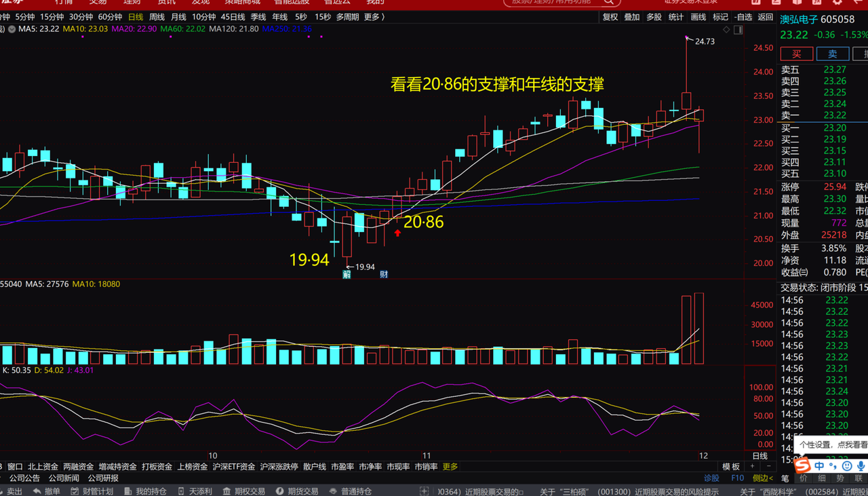The image size is (868, 496).
Task: Select the 打板资金 indicator tab
Action: click(x=157, y=467)
